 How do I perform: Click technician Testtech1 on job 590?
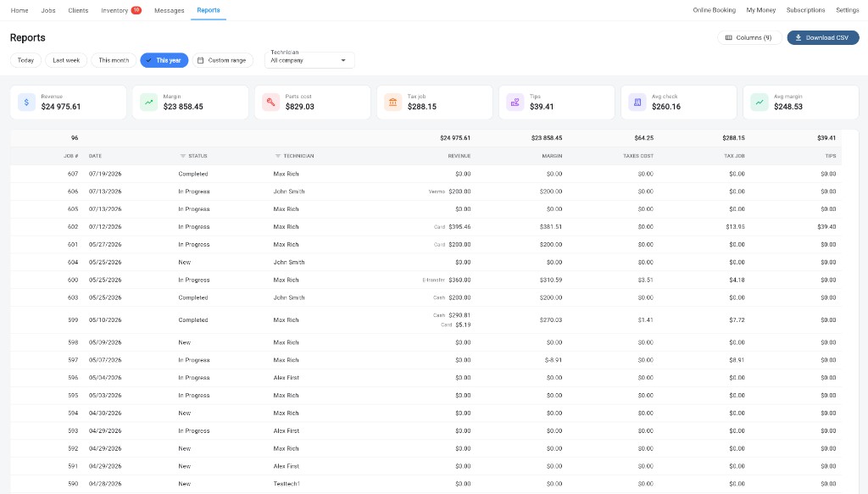[287, 484]
